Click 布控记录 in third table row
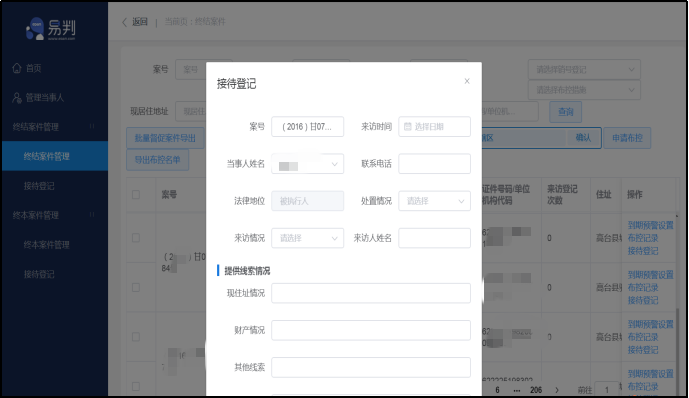The image size is (689, 398). click(x=643, y=337)
